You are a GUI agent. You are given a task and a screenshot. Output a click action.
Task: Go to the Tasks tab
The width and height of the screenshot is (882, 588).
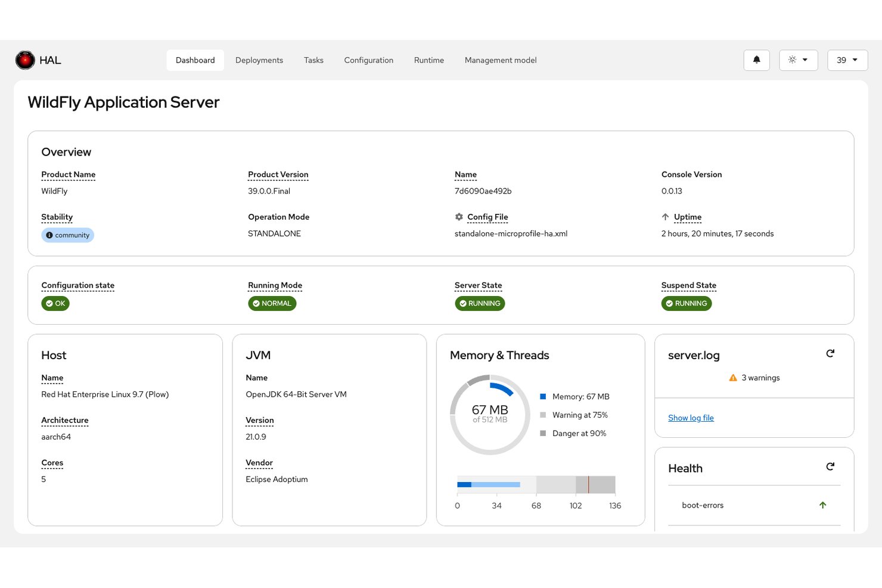coord(313,60)
